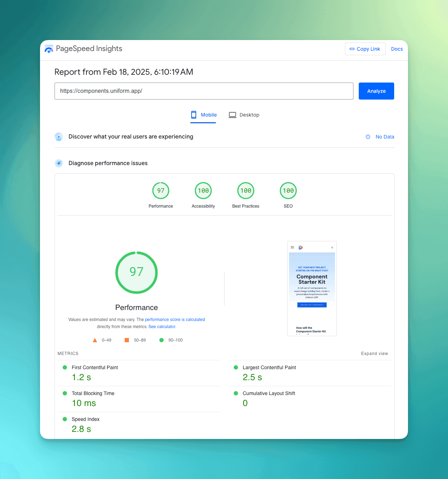Click Expand view in the metrics section

tap(375, 354)
